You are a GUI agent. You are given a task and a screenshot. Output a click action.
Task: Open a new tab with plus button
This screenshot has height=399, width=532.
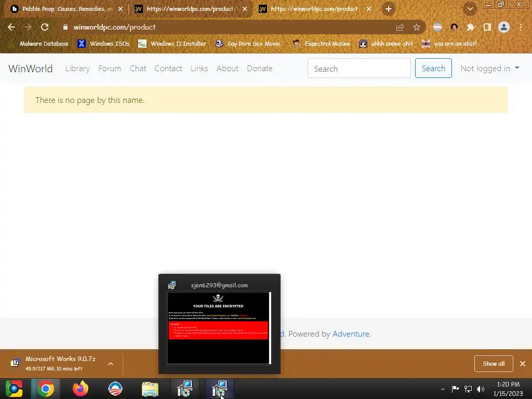(x=389, y=9)
